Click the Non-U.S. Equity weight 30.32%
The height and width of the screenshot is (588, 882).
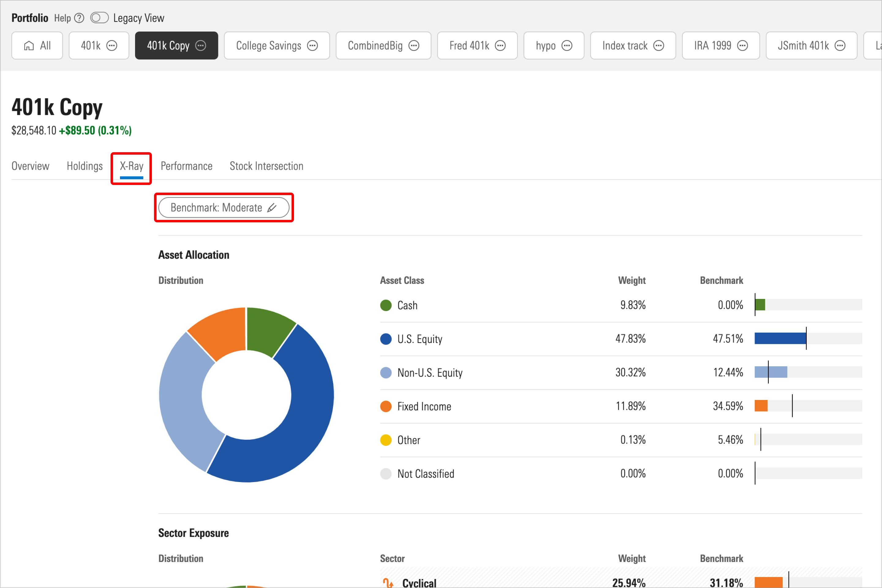coord(630,373)
